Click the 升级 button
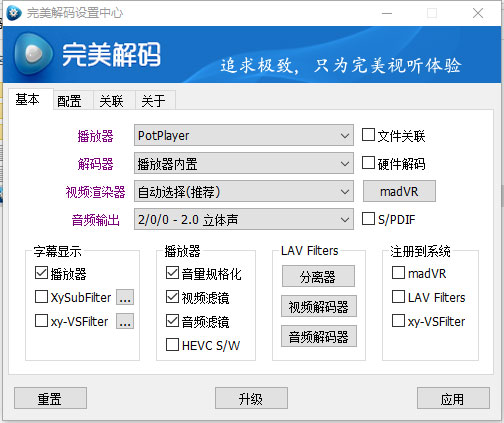The width and height of the screenshot is (504, 423). click(251, 398)
